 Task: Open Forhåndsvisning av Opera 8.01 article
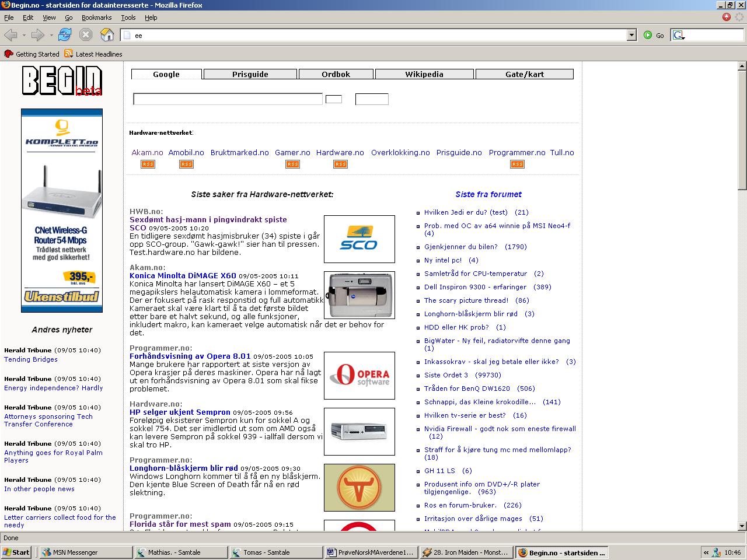(x=190, y=356)
